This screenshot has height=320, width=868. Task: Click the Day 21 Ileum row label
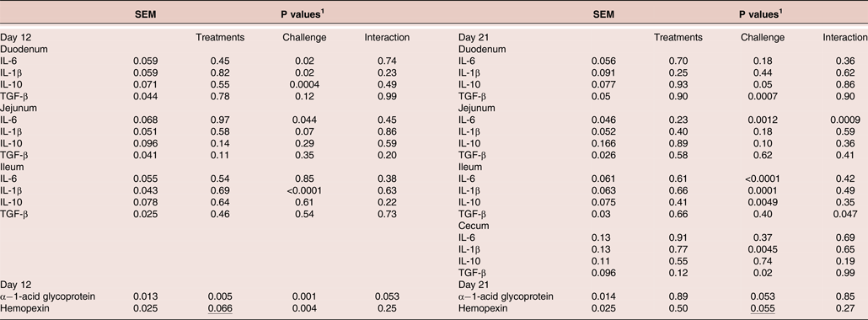470,168
